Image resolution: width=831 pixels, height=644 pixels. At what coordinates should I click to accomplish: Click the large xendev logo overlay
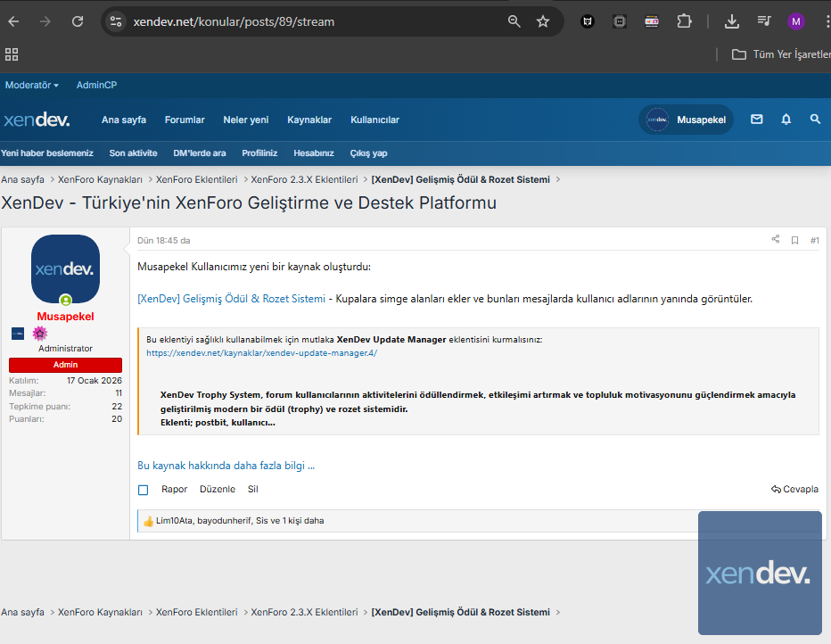(760, 573)
